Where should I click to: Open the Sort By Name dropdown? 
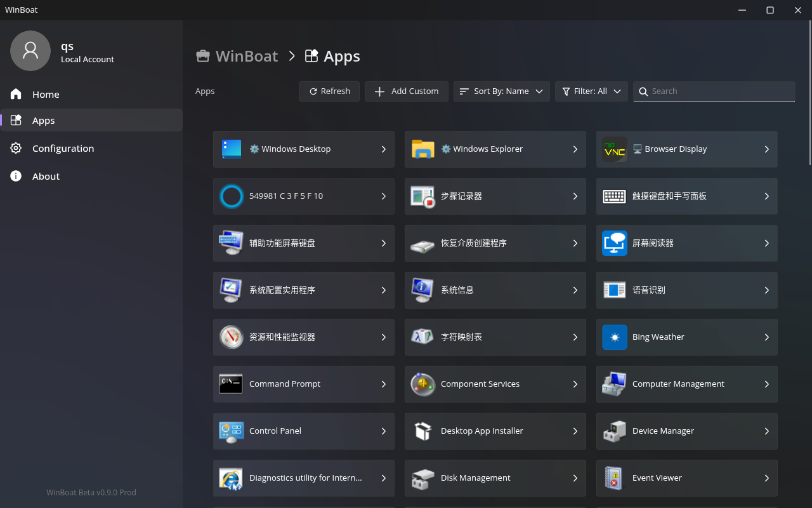pyautogui.click(x=501, y=91)
